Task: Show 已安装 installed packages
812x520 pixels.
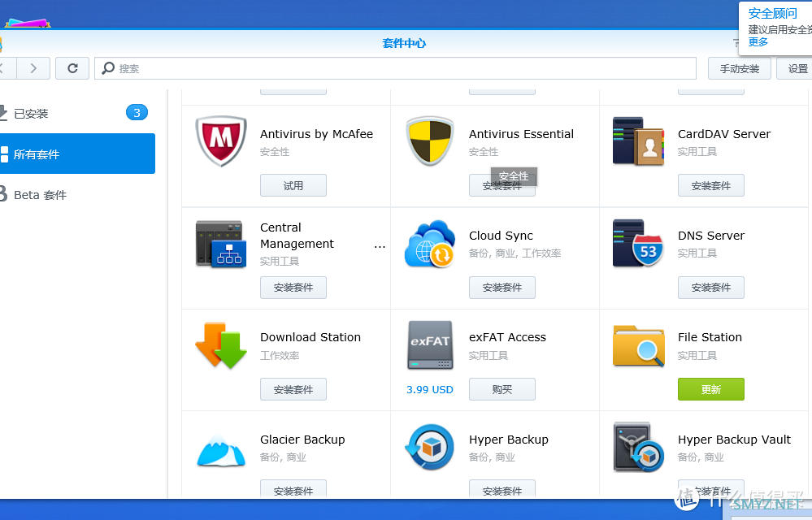Action: click(x=78, y=113)
